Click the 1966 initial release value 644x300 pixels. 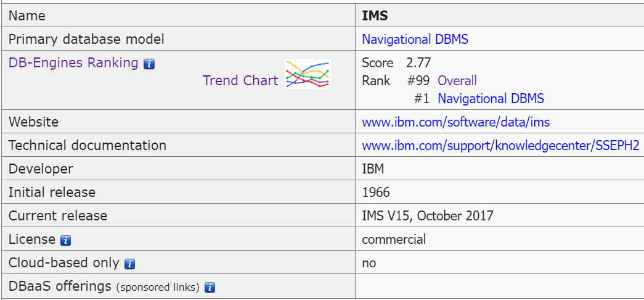pos(376,193)
